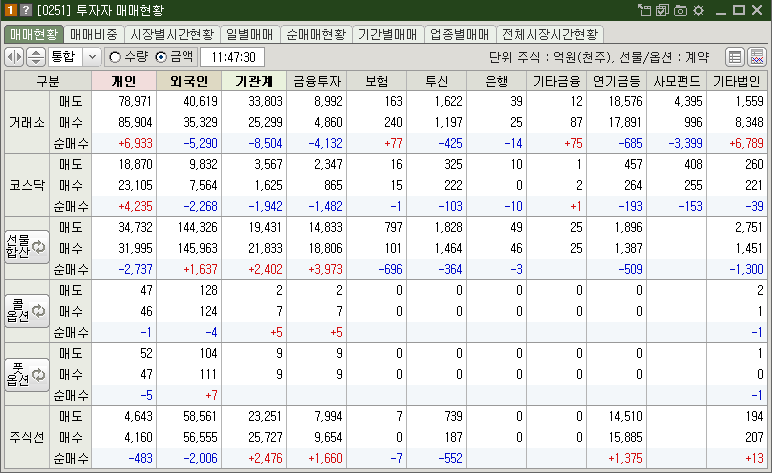Switch to the 매매현황 tab
This screenshot has height=473, width=772.
[x=33, y=34]
